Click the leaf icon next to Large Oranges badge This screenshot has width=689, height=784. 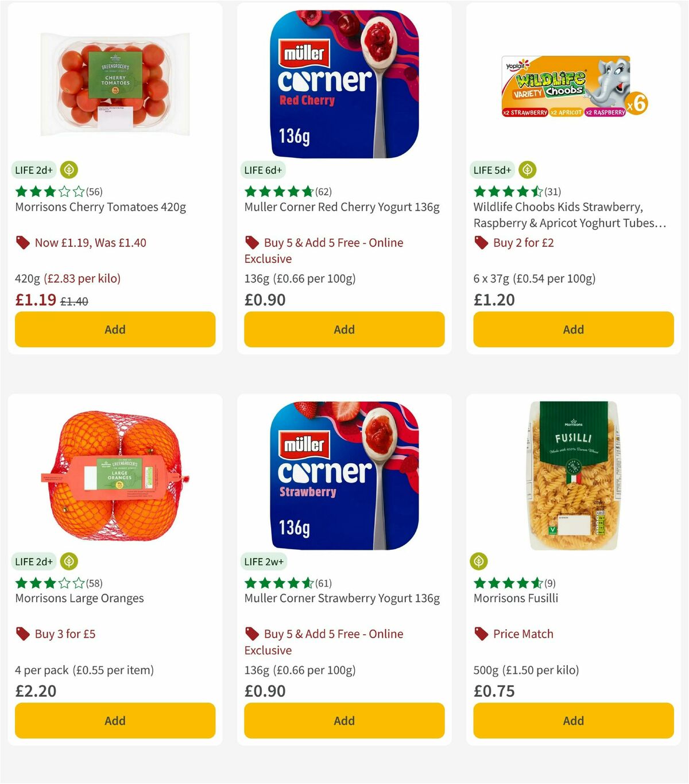68,561
